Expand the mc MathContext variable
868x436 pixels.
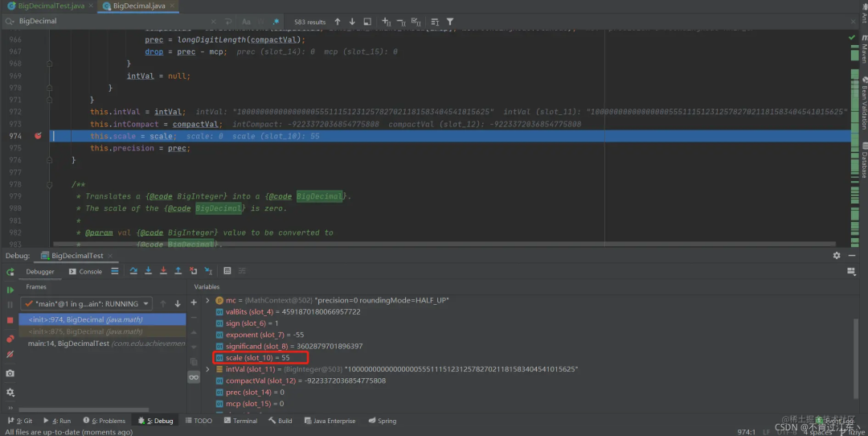click(x=207, y=300)
